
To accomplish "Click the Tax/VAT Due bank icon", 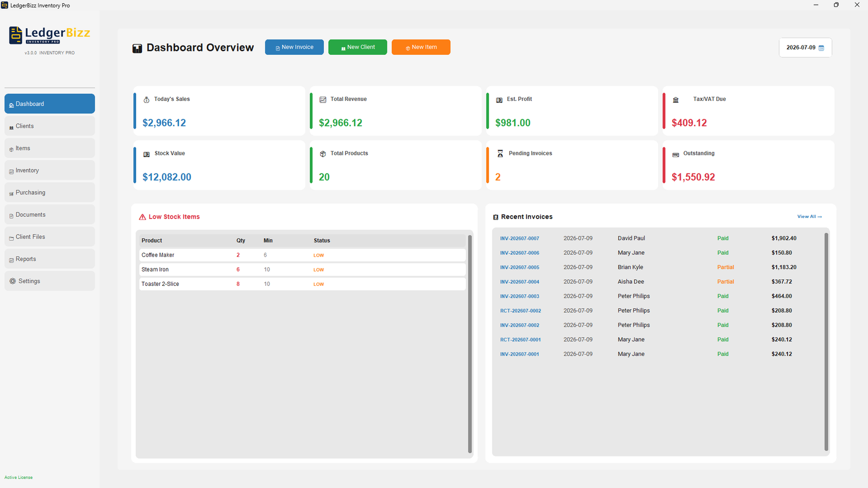I will point(676,100).
